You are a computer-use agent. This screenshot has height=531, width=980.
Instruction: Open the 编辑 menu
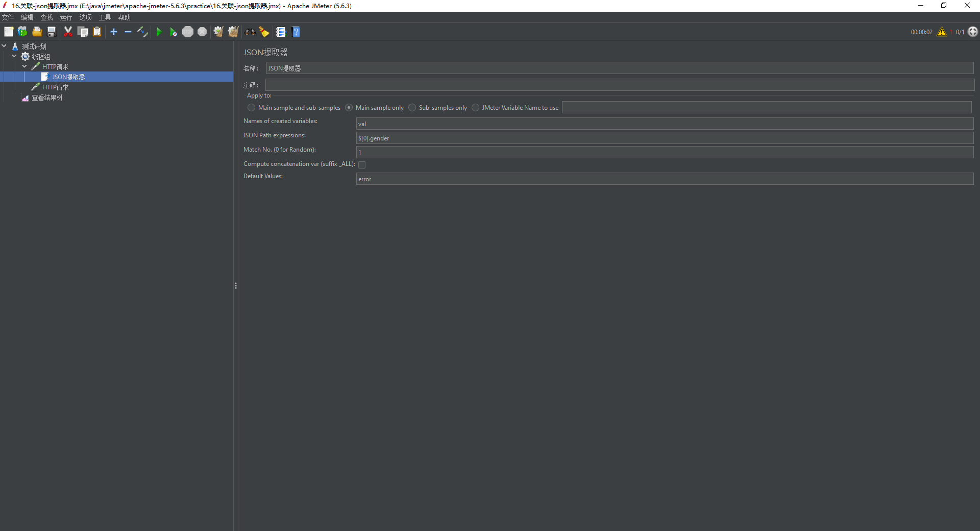point(27,17)
